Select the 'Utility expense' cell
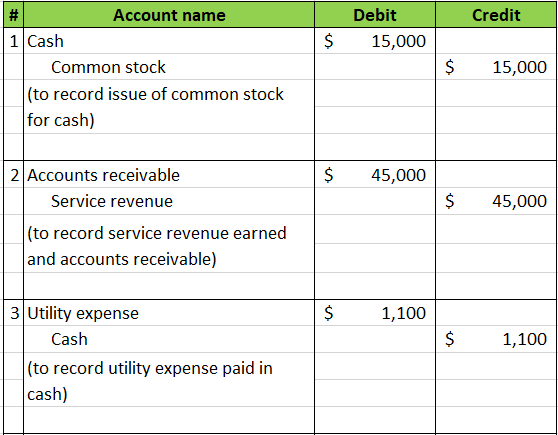 coord(169,313)
